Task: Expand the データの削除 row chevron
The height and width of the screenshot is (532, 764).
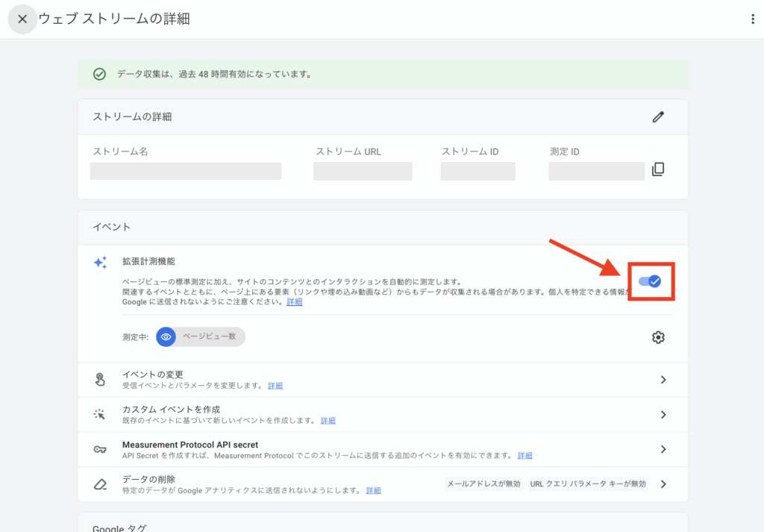Action: click(663, 484)
